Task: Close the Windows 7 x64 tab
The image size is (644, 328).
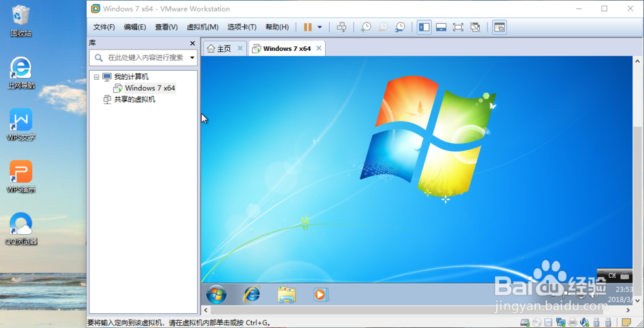Action: coord(319,48)
